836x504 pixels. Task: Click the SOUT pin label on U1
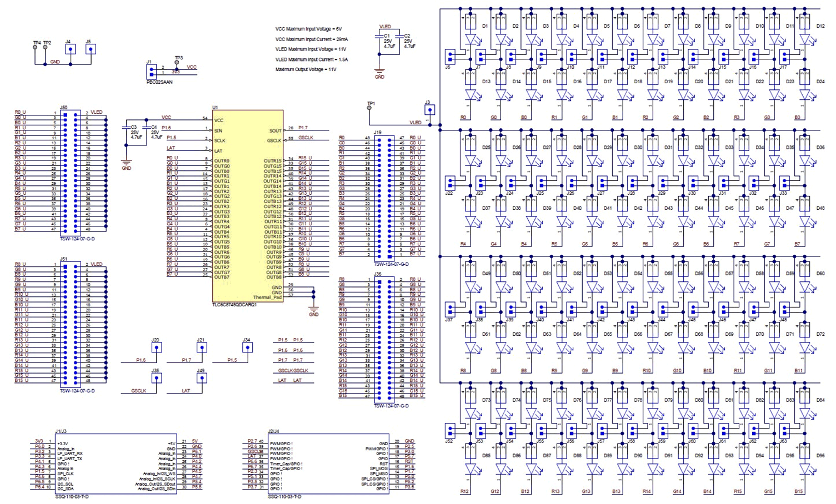pyautogui.click(x=276, y=131)
